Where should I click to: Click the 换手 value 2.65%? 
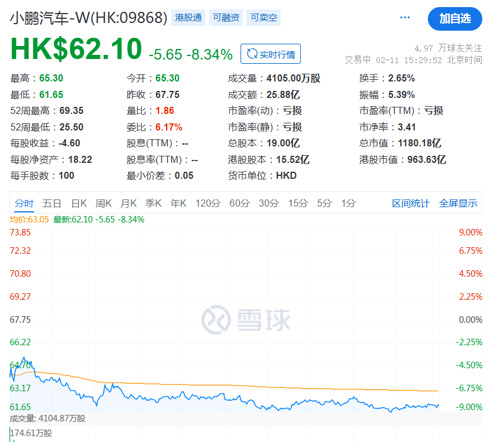(x=401, y=78)
